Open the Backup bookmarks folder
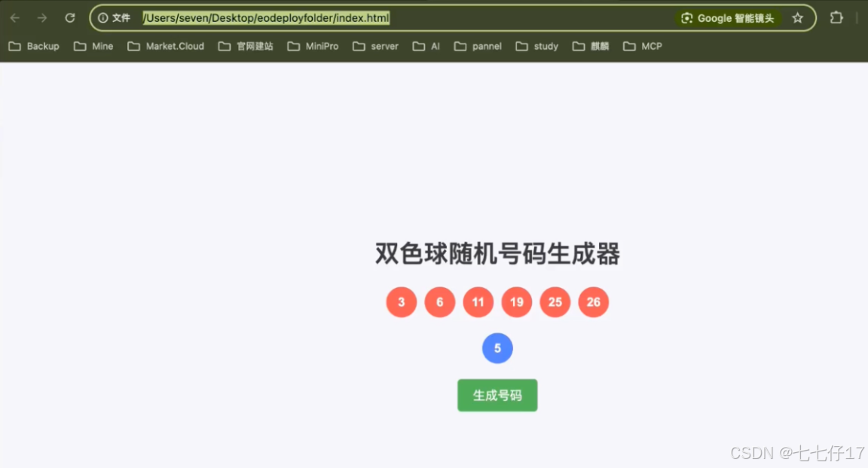This screenshot has height=468, width=868. tap(34, 46)
